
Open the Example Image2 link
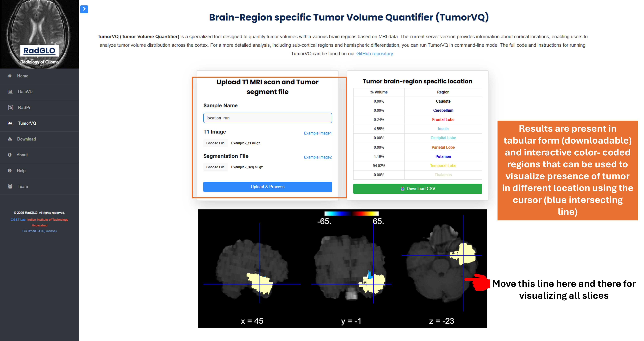coord(318,157)
